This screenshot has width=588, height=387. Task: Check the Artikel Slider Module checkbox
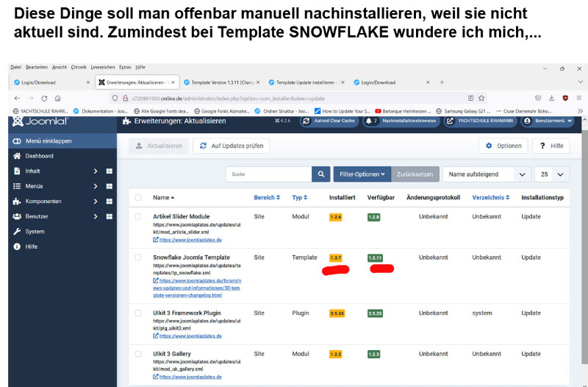(x=138, y=216)
